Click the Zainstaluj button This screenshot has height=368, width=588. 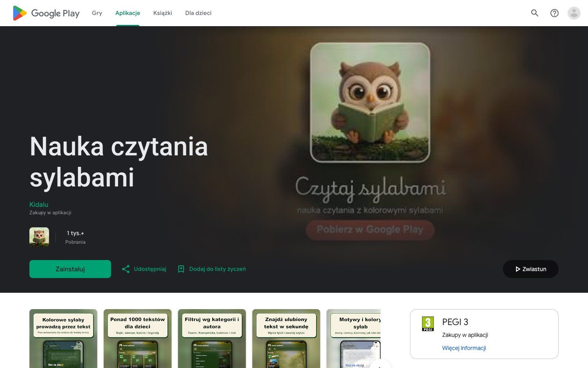click(70, 269)
